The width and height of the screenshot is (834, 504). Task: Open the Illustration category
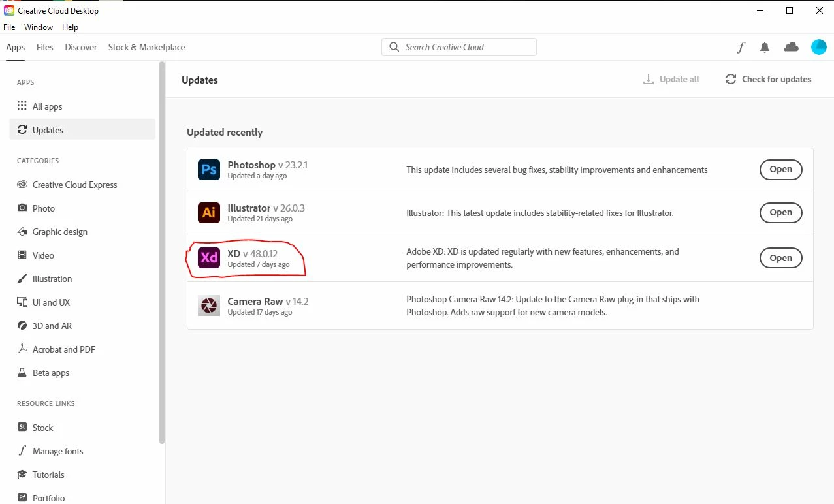coord(82,279)
